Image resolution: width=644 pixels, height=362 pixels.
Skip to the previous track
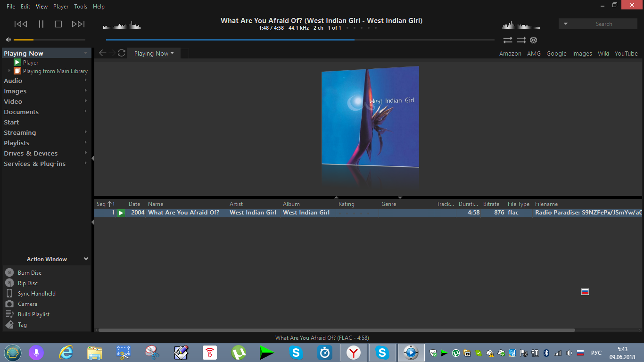[21, 24]
